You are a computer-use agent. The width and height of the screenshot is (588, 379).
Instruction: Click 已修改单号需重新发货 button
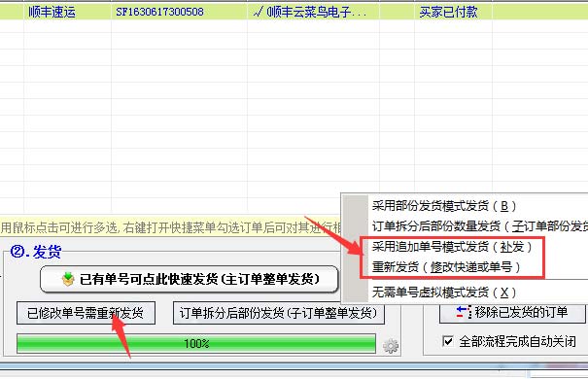86,313
